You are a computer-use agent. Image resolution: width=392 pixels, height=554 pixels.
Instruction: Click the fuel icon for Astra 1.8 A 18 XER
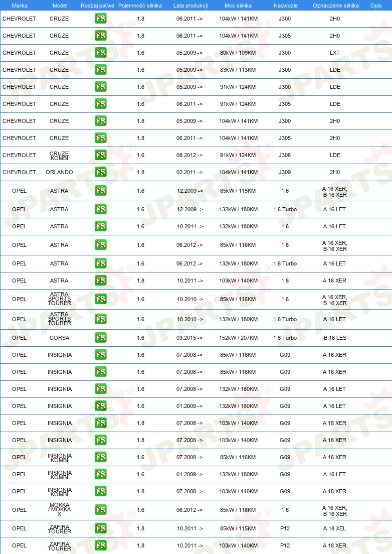(x=101, y=281)
